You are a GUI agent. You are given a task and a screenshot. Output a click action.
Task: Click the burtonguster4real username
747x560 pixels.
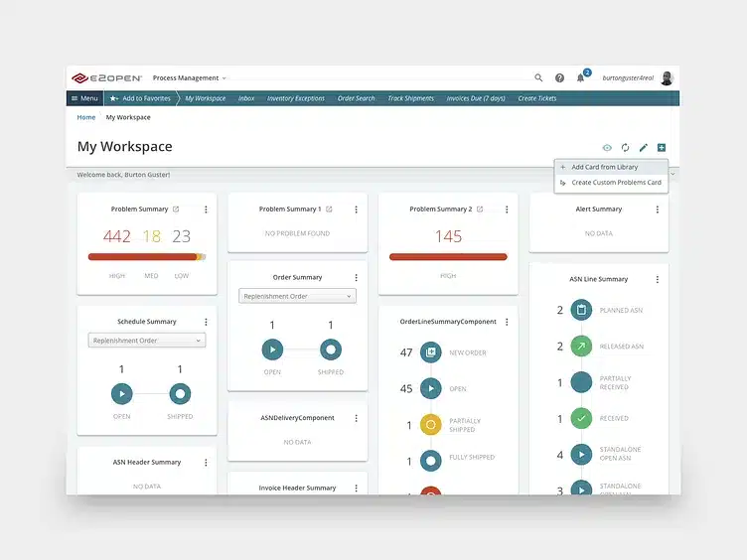pos(628,78)
